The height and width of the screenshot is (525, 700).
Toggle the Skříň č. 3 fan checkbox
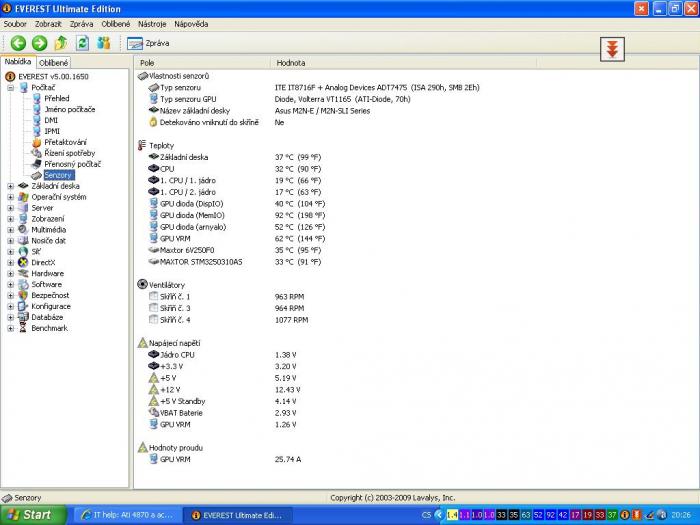[153, 308]
